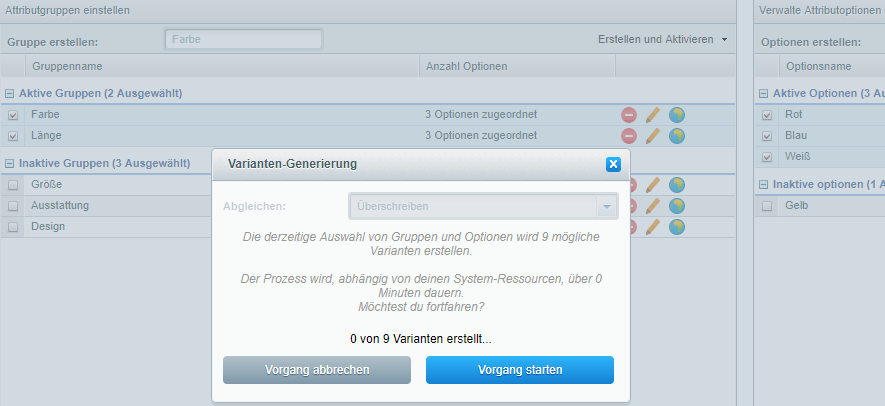This screenshot has height=406, width=885.
Task: Open the Erstellen und Aktivieren dropdown
Action: (x=662, y=39)
